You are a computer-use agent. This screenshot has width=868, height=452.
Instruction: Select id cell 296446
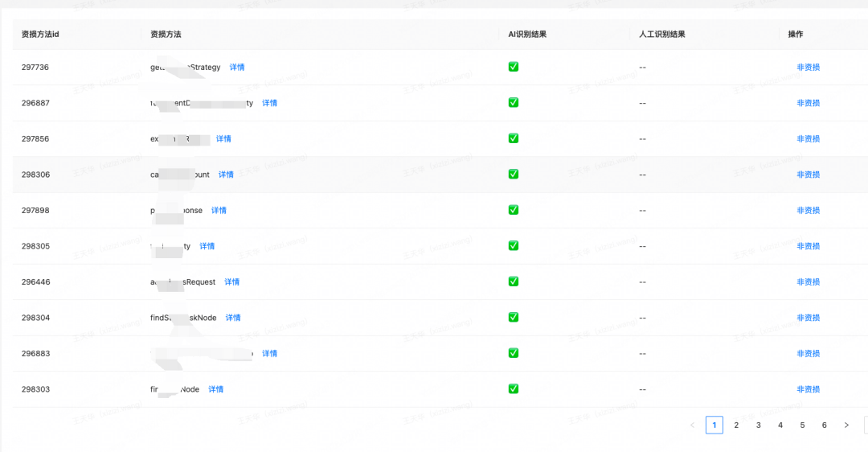click(35, 282)
